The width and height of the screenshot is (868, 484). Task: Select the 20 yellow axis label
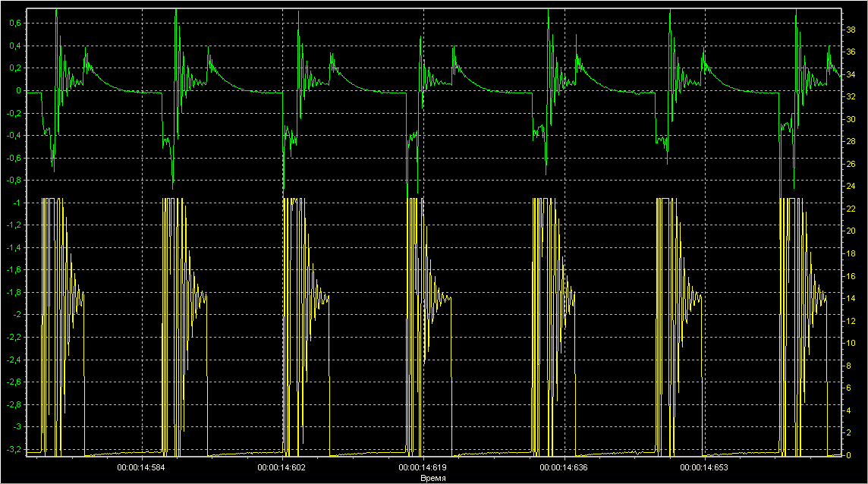(851, 231)
